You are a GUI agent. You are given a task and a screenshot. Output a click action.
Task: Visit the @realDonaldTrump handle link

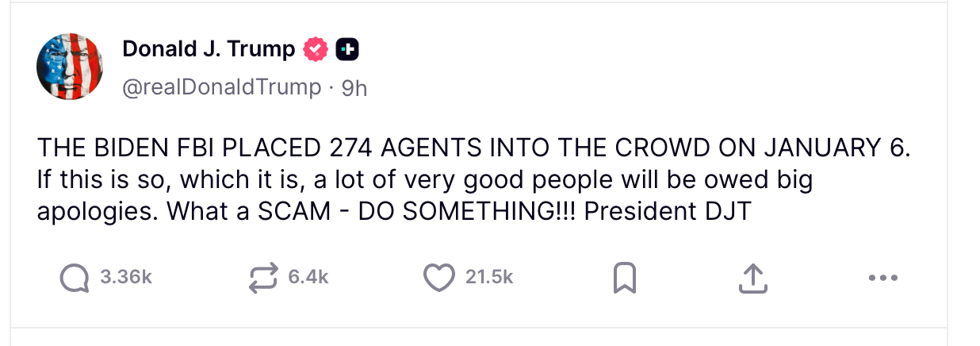point(221,87)
